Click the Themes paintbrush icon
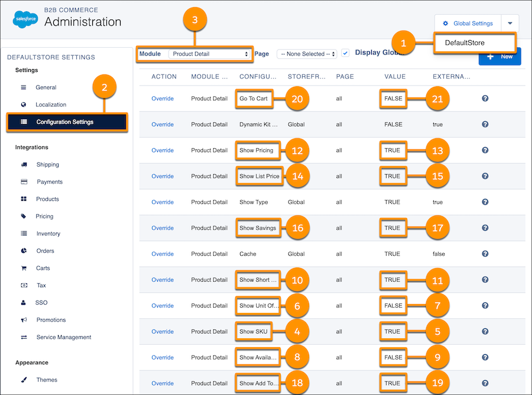Screen dimensions: 532x395 click(24, 380)
